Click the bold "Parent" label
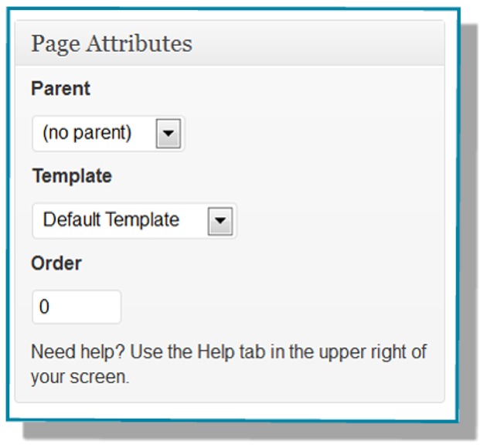Screen dimensions: 480x448 click(60, 89)
